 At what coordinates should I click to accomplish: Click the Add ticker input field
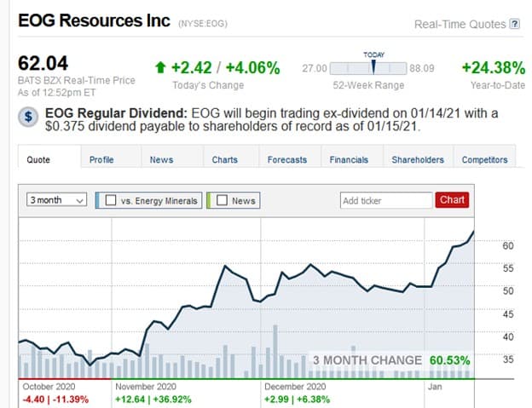tap(386, 201)
